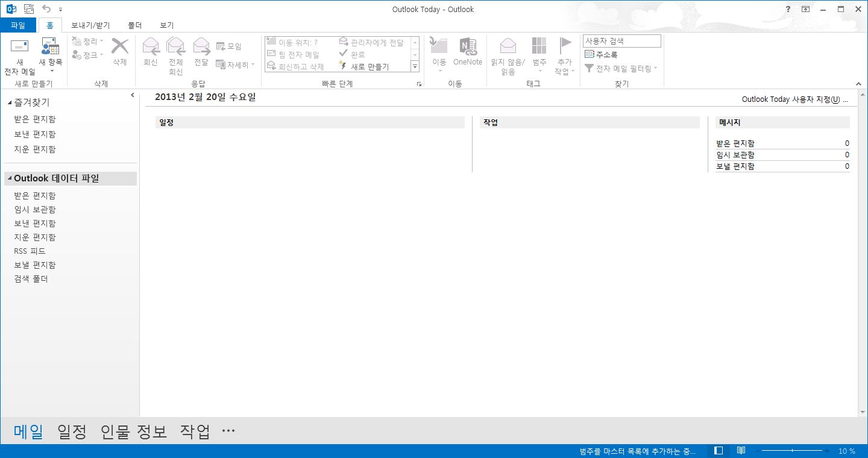The image size is (868, 458).
Task: Click the zoom in plus button
Action: [x=827, y=451]
